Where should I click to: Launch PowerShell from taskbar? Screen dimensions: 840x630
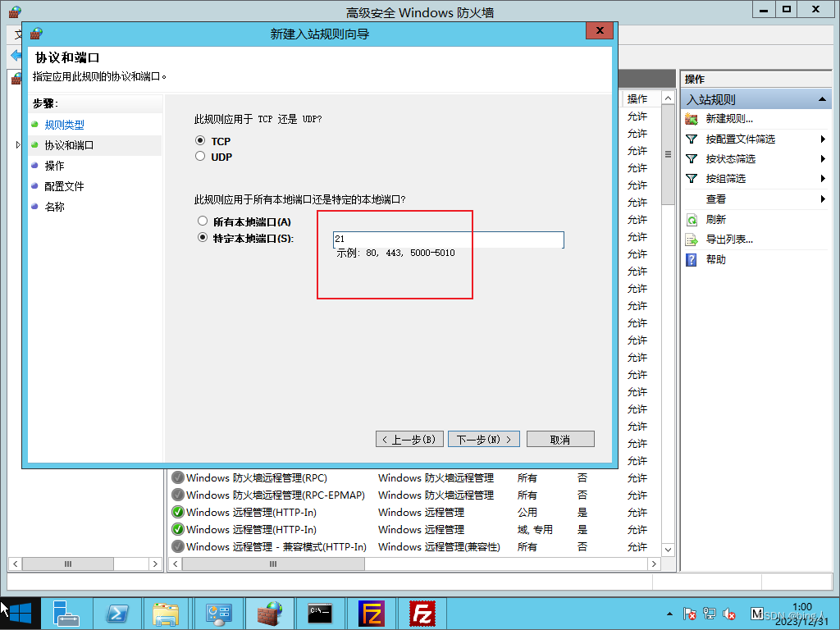(117, 614)
